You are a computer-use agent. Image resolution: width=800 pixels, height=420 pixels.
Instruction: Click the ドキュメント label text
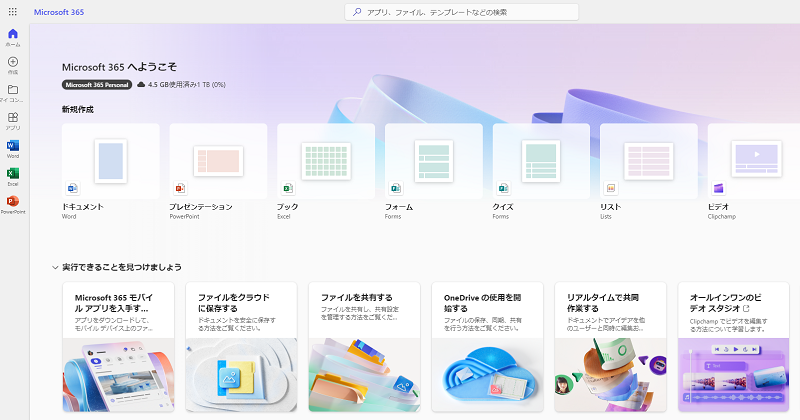[x=83, y=207]
